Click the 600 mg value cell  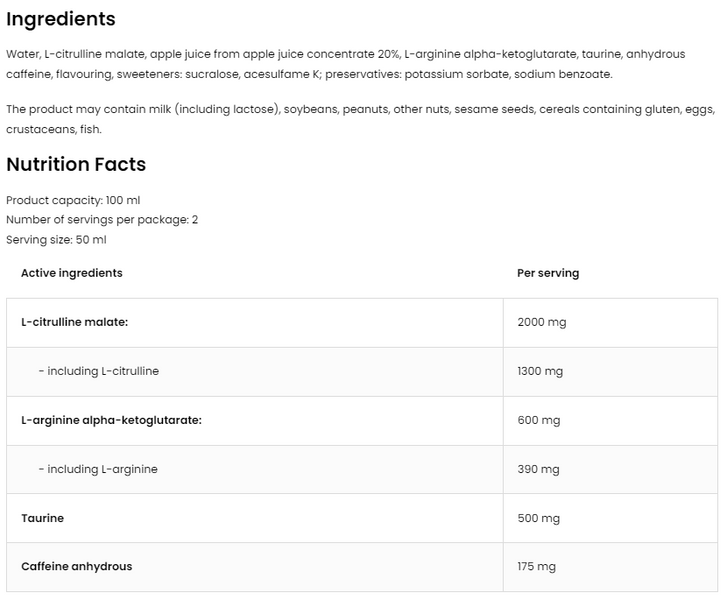610,421
